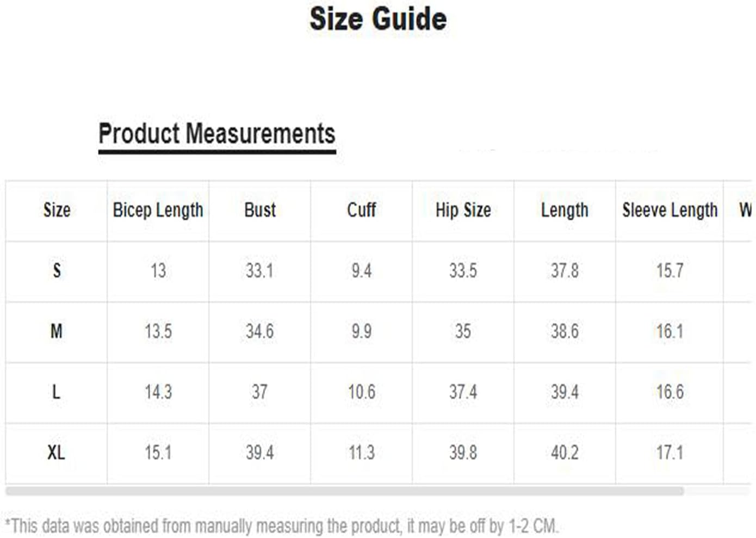Click the horizontal scrollbar below the table
756x538 pixels.
click(344, 491)
